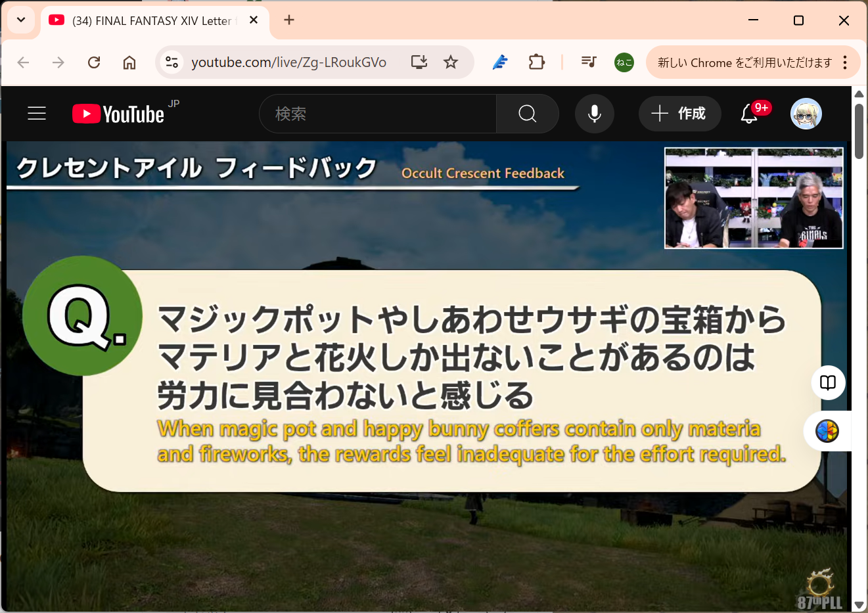This screenshot has height=613, width=868.
Task: Click the 作成 create button
Action: click(x=679, y=114)
